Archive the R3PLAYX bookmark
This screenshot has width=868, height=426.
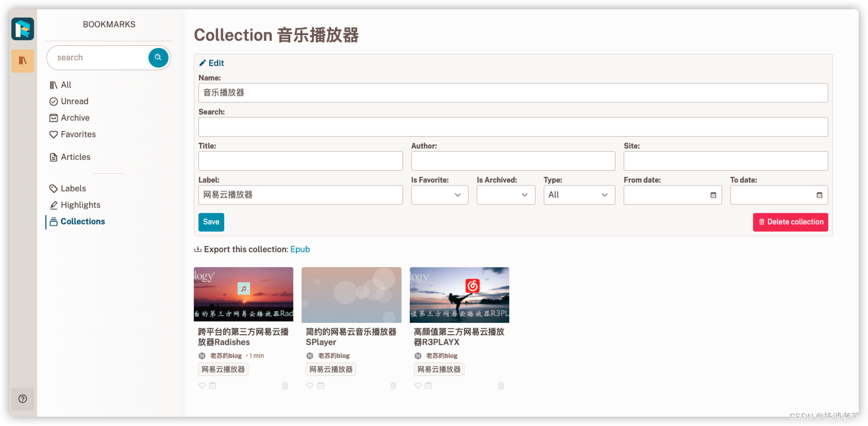point(428,386)
